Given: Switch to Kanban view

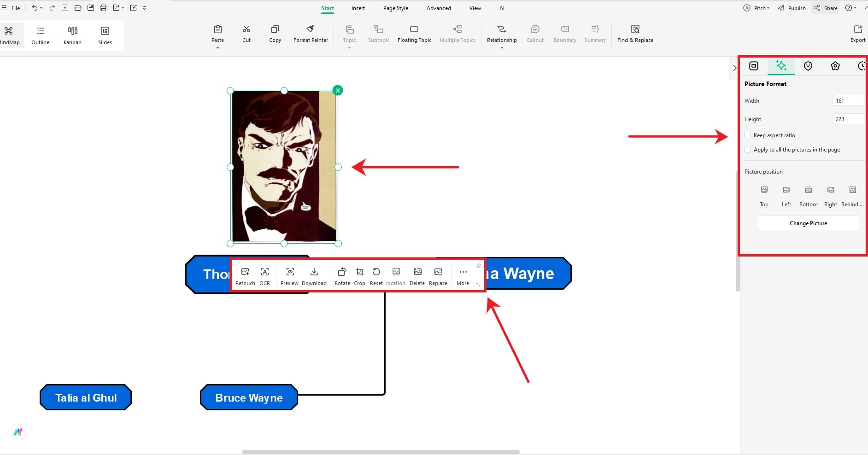Looking at the screenshot, I should 72,35.
